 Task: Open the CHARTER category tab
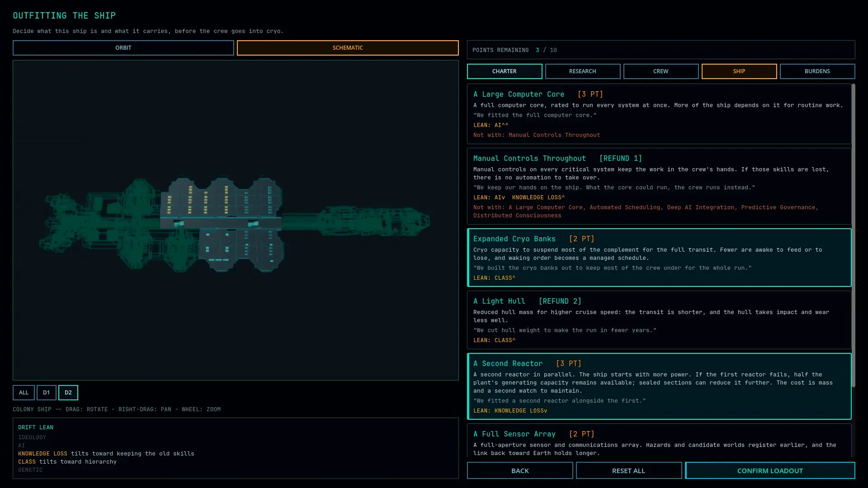(505, 71)
